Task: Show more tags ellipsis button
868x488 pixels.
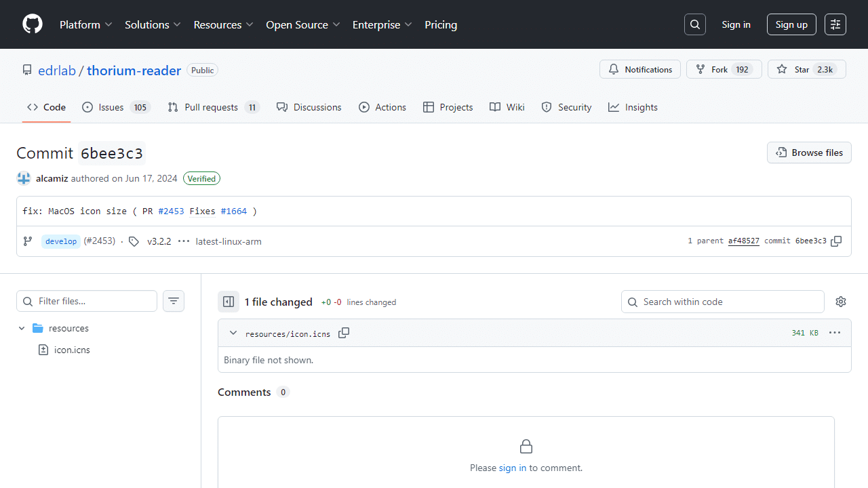Action: (183, 241)
